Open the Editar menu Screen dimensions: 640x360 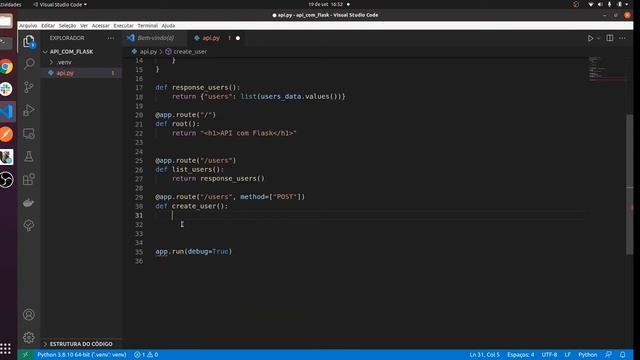[48, 26]
